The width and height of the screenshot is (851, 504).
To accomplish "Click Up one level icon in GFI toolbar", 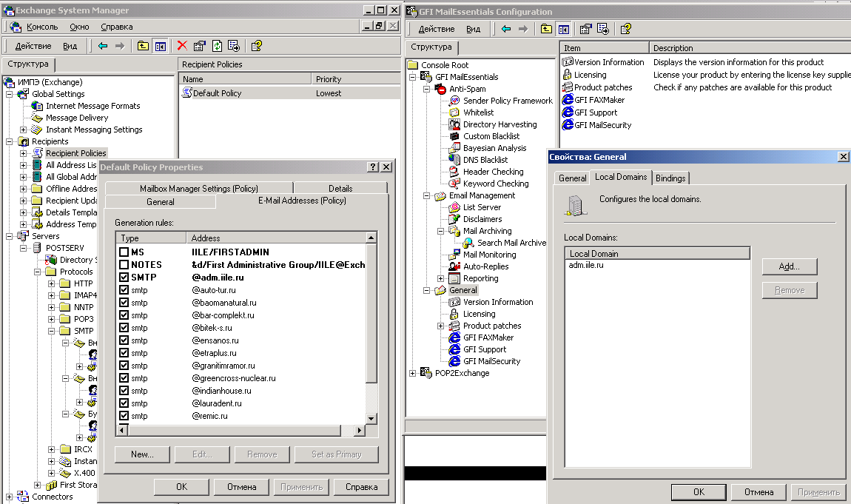I will point(547,29).
